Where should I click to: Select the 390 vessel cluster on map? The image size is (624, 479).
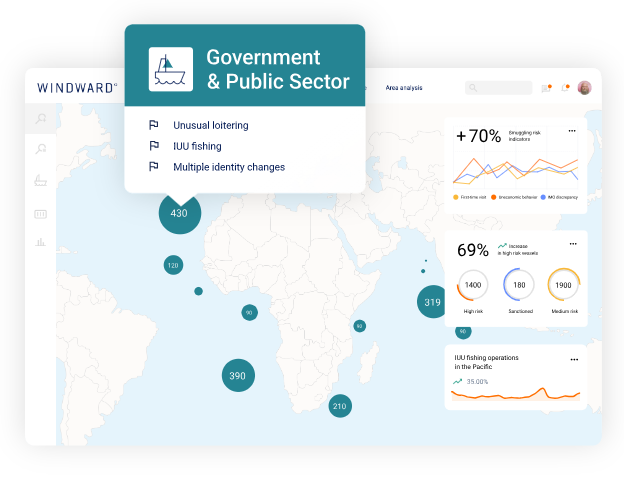[238, 376]
